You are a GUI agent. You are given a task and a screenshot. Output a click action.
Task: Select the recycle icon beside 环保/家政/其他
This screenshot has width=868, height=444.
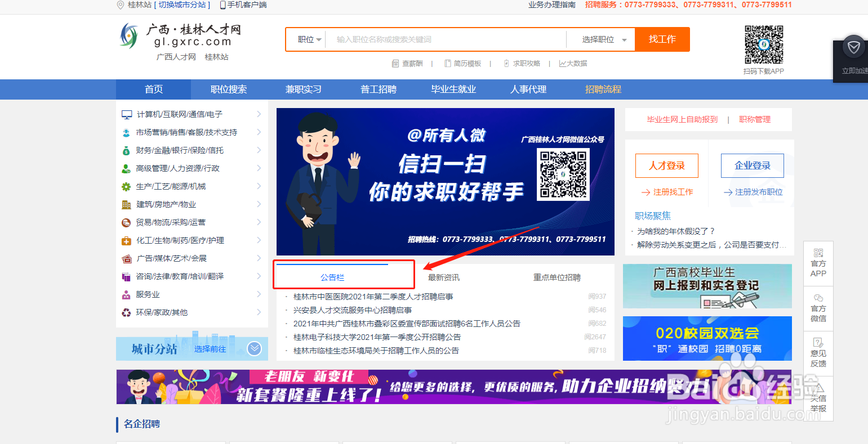tap(126, 312)
